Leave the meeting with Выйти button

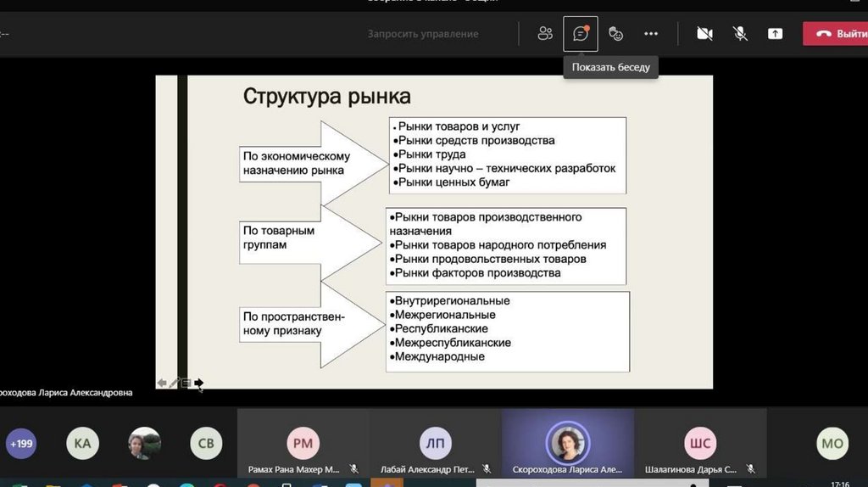(x=835, y=34)
